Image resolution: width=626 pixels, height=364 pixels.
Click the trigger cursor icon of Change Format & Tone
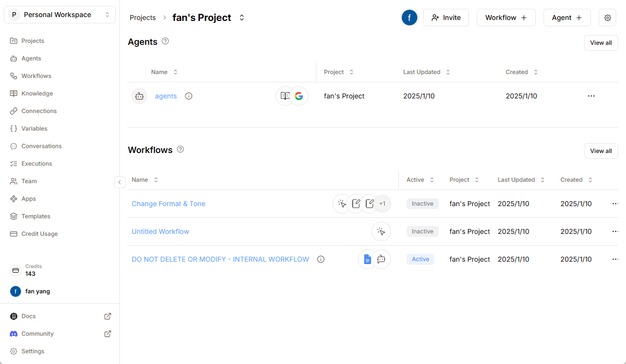coord(342,204)
